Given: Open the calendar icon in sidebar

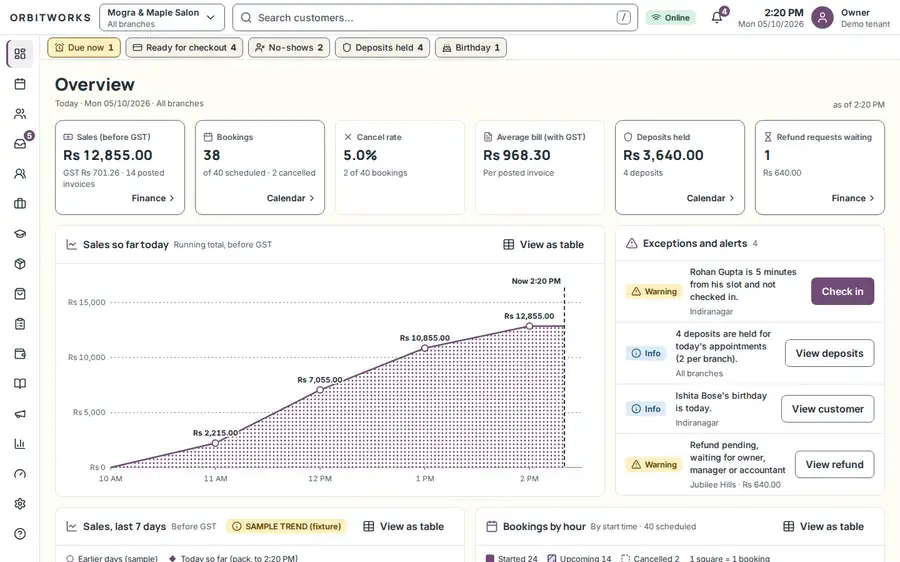Looking at the screenshot, I should point(20,84).
